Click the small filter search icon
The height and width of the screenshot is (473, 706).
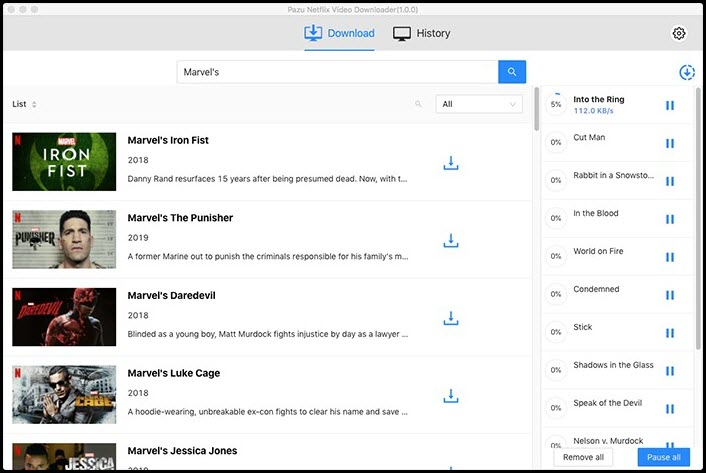418,104
